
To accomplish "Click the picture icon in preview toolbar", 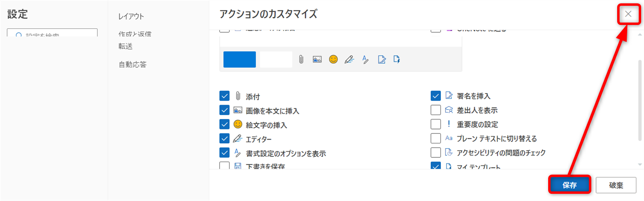I will [x=317, y=59].
